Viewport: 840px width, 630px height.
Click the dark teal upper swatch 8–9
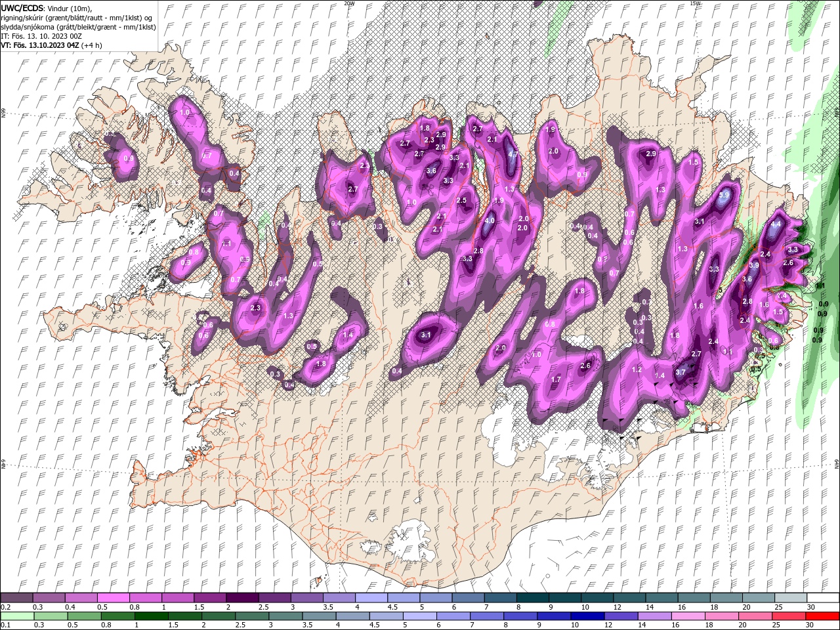532,598
